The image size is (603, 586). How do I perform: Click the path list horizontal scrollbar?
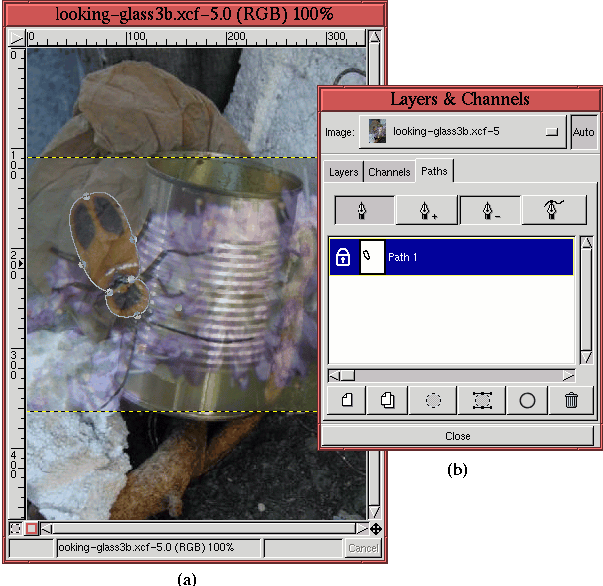(x=452, y=376)
